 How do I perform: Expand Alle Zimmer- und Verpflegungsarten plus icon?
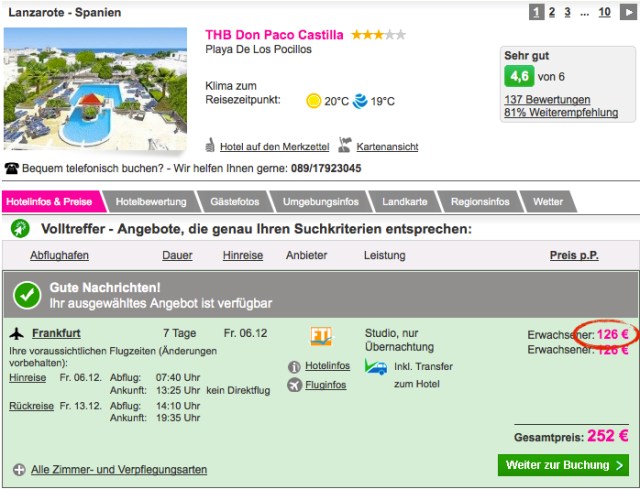(19, 470)
